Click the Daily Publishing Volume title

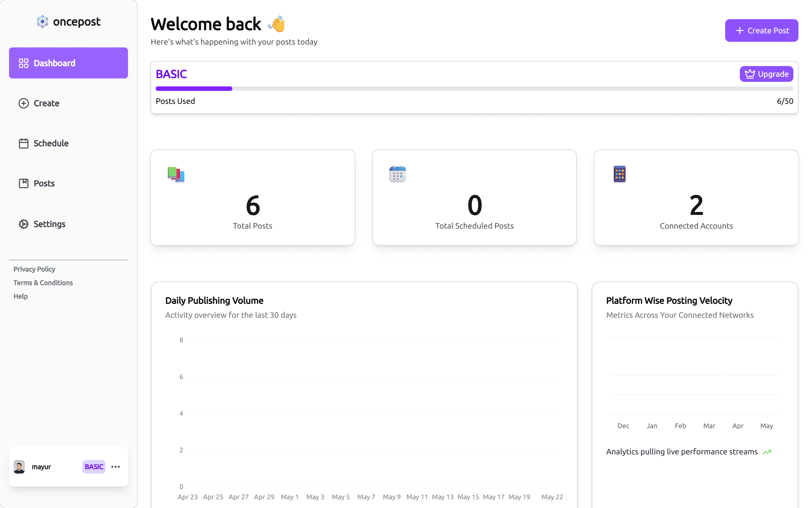click(x=214, y=300)
